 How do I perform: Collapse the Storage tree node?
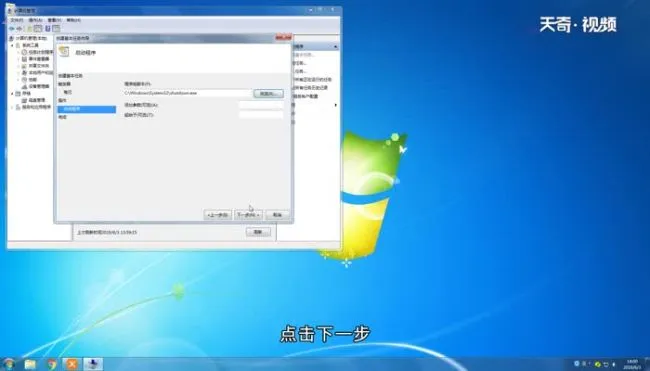point(12,93)
